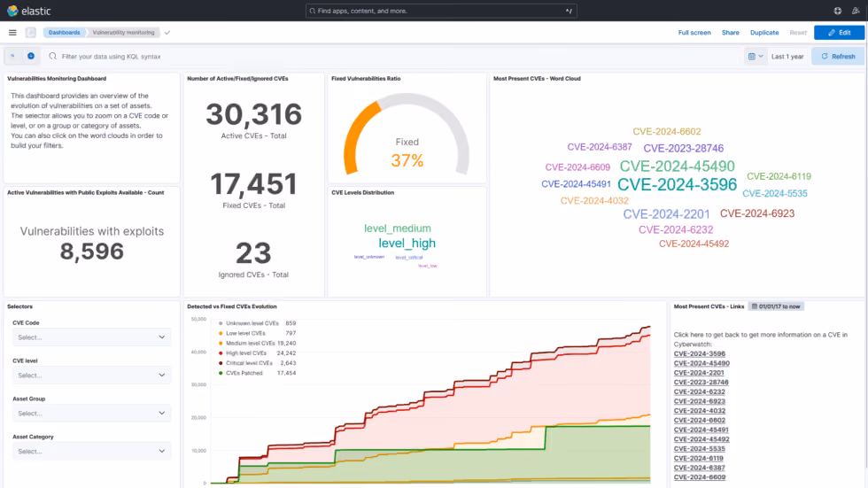This screenshot has width=868, height=488.
Task: Duplicate the dashboard
Action: pos(763,33)
